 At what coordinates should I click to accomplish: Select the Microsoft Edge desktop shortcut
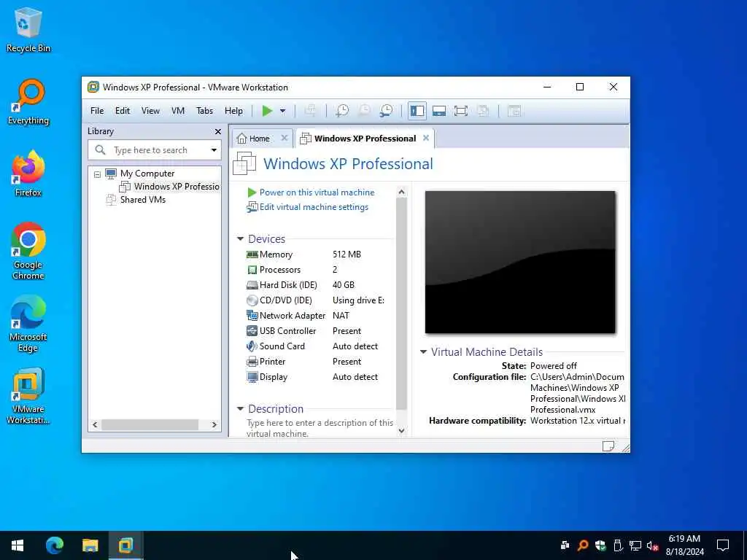pos(28,324)
